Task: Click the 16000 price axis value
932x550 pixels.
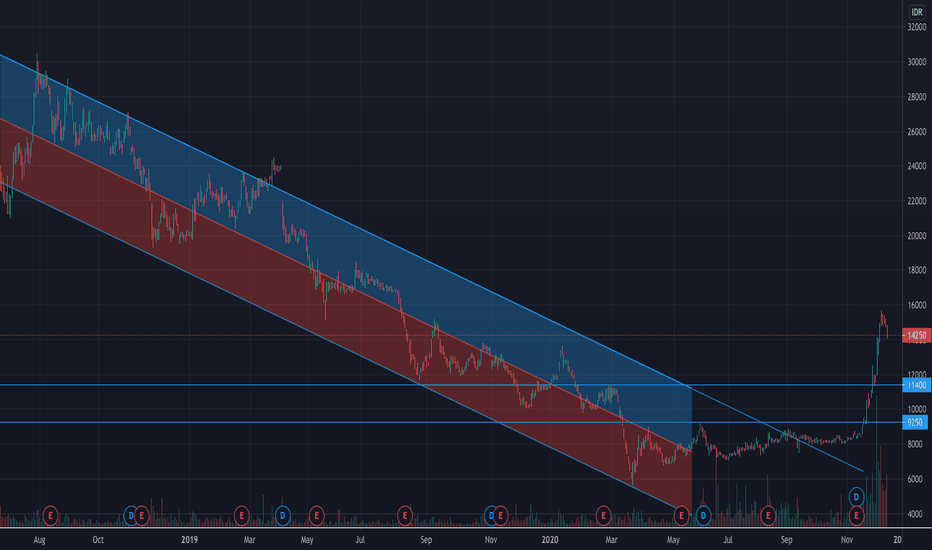Action: tap(917, 305)
